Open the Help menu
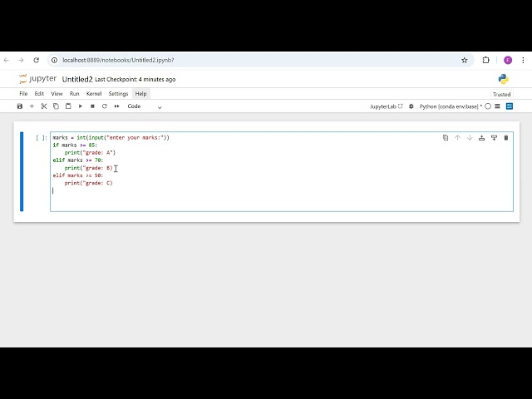532x399 pixels. (x=140, y=94)
